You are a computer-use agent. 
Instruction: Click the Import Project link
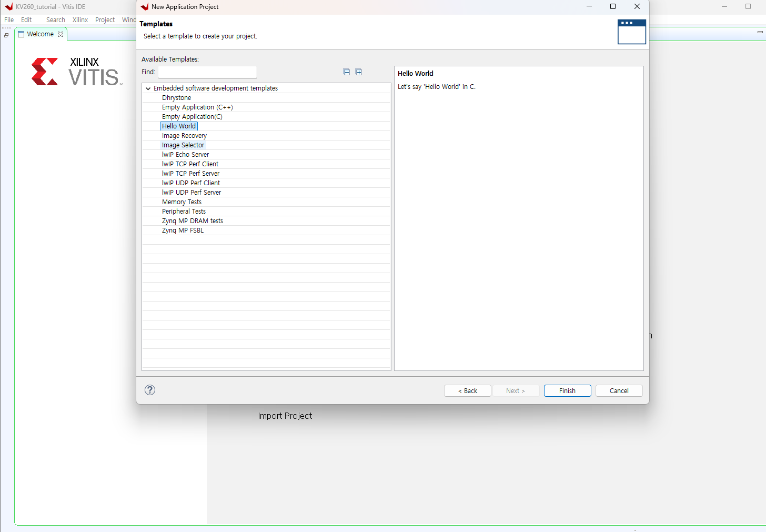point(285,416)
